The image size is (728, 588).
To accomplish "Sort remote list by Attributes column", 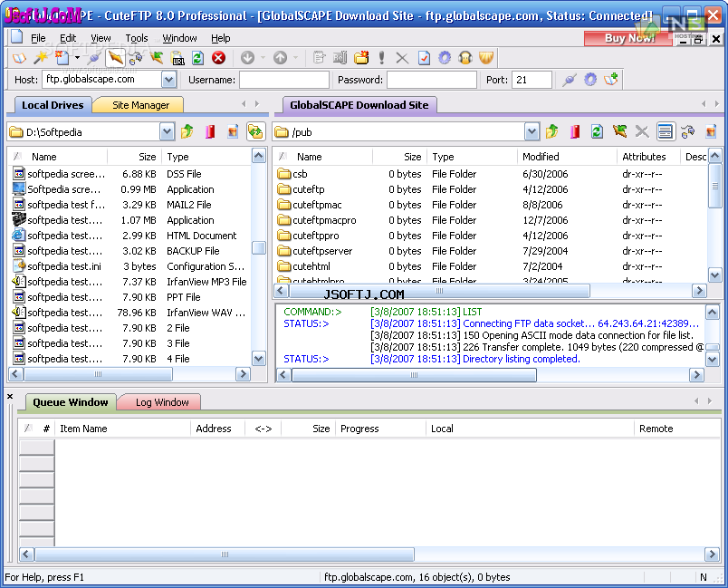I will 648,157.
